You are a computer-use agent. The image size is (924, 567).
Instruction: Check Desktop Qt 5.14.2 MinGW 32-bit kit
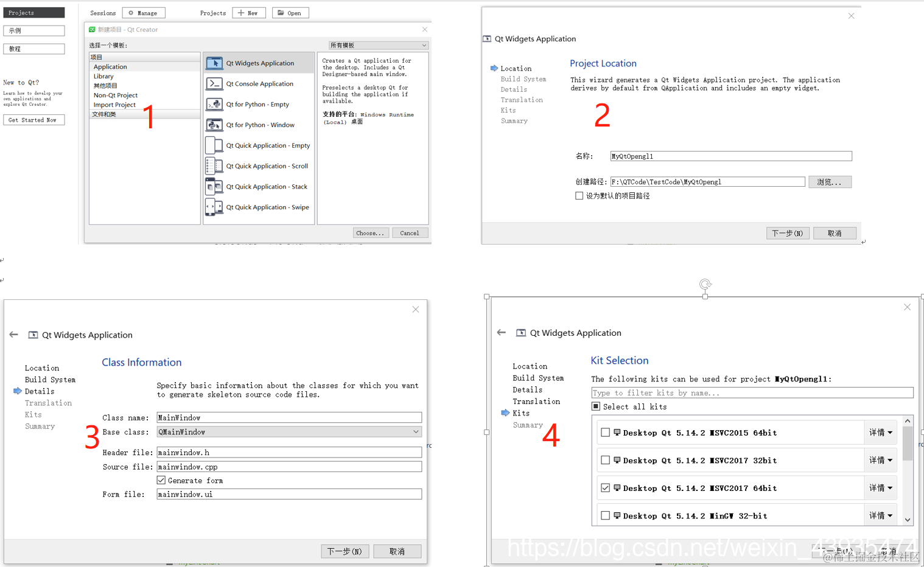pos(605,516)
